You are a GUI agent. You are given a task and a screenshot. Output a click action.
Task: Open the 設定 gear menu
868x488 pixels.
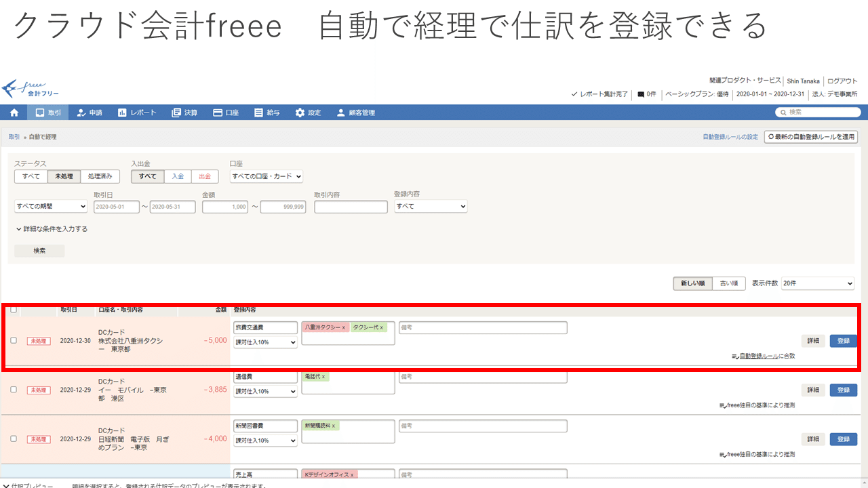[308, 113]
